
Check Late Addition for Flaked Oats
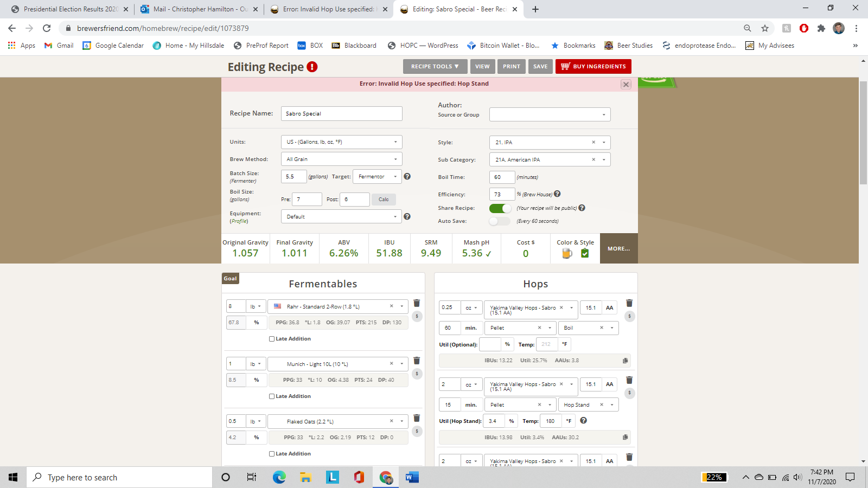[272, 454]
